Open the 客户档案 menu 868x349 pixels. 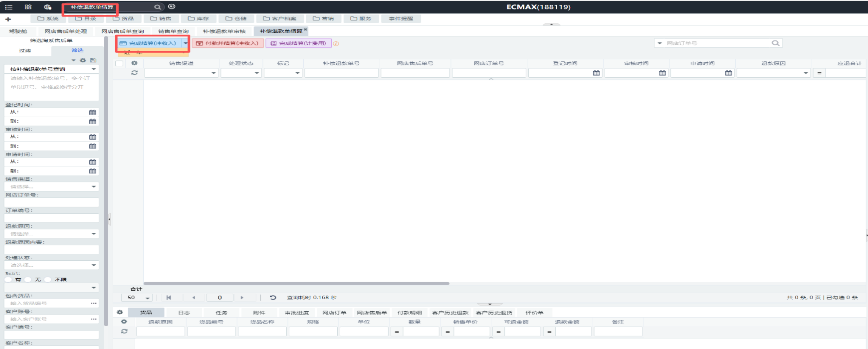point(279,18)
